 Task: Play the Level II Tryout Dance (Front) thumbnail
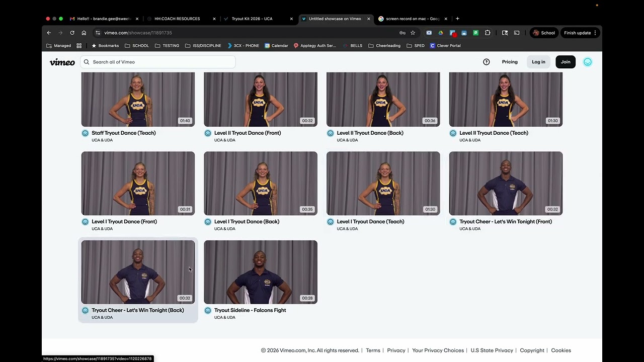click(261, 99)
